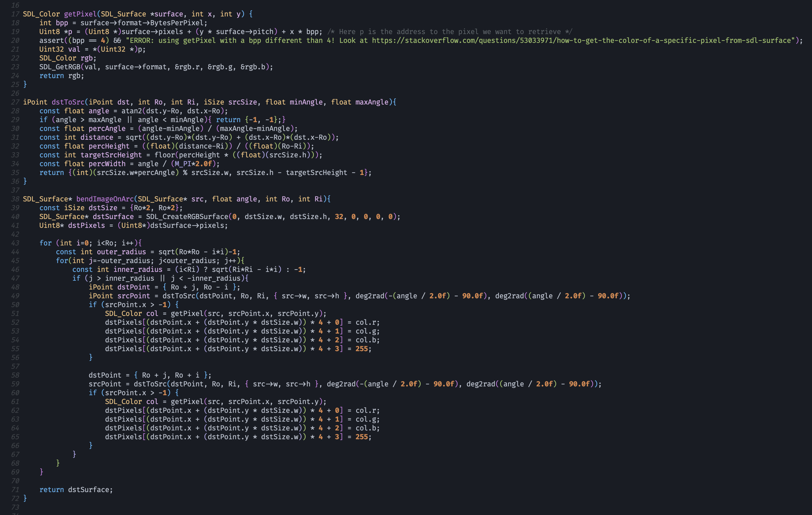Viewport: 812px width, 515px height.
Task: Click line number 73 in the gutter
Action: click(x=15, y=507)
